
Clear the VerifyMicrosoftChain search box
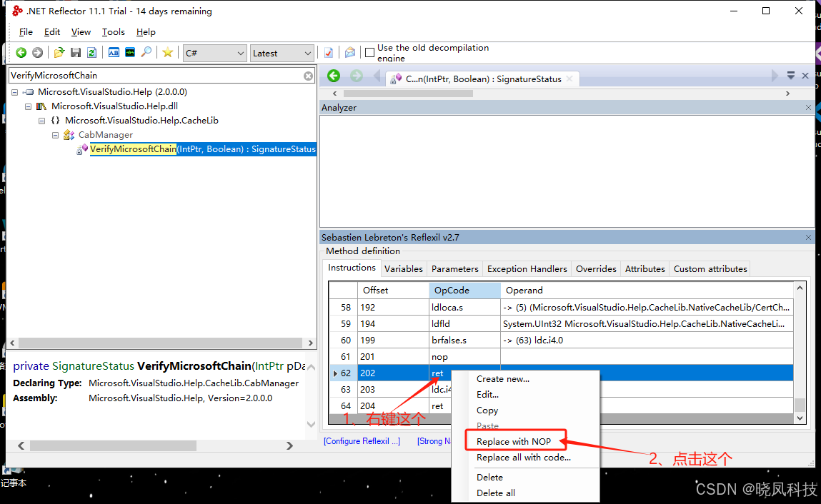(309, 76)
